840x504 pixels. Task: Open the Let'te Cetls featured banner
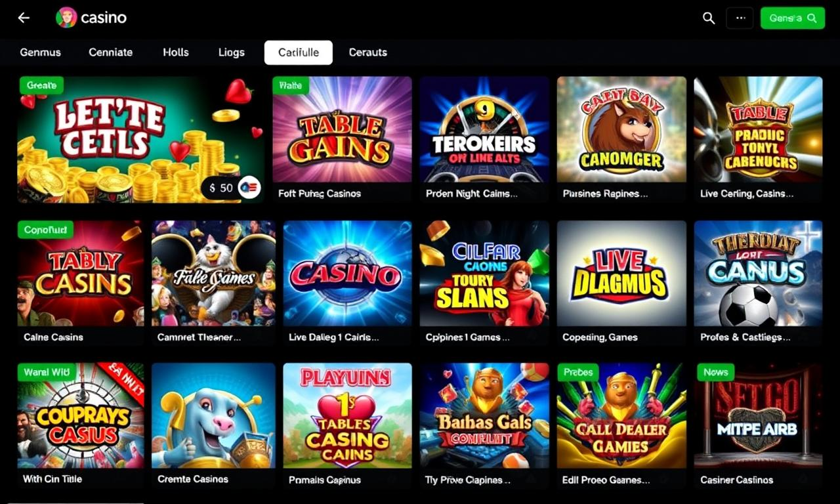pos(141,140)
